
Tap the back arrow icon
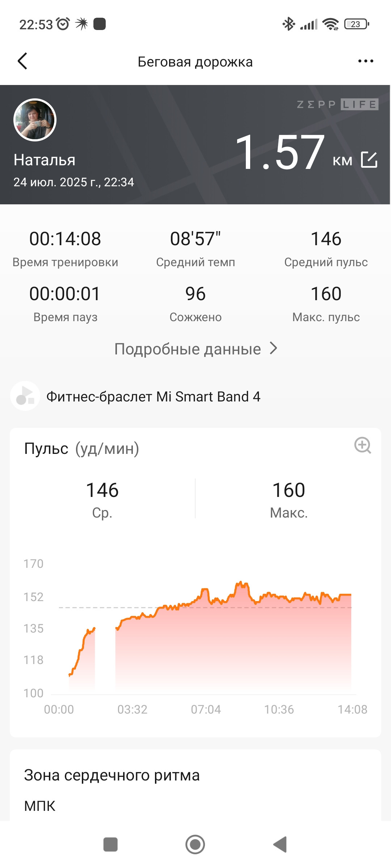coord(22,61)
